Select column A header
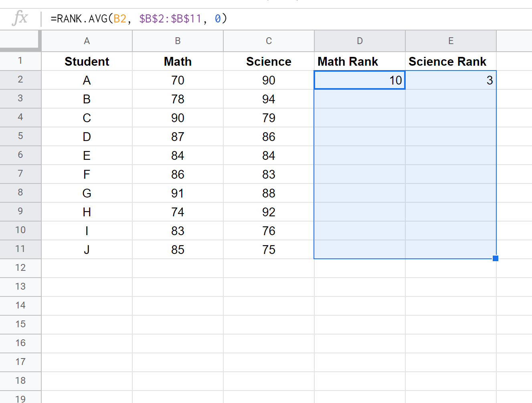 pyautogui.click(x=87, y=41)
